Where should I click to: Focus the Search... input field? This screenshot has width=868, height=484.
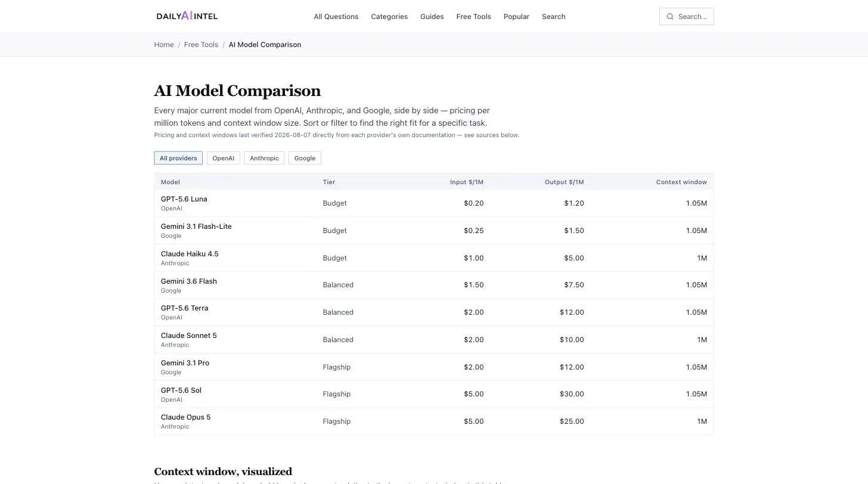(x=687, y=17)
